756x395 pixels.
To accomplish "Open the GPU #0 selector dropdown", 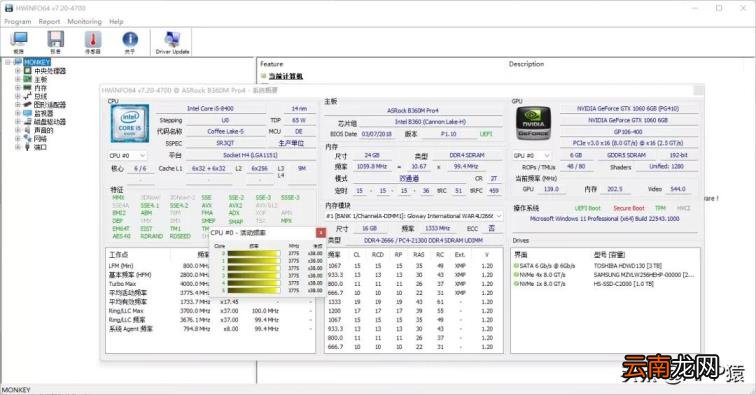I will (x=532, y=155).
